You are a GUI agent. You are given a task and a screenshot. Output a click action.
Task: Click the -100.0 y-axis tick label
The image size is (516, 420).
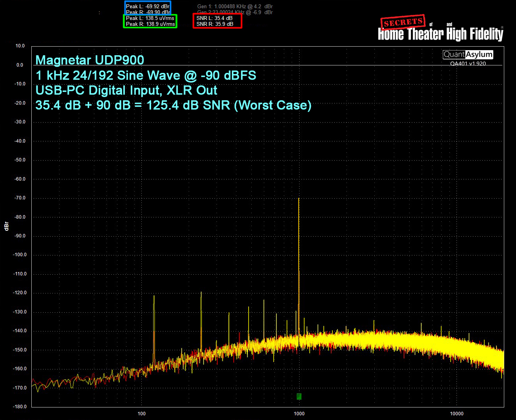(x=20, y=255)
